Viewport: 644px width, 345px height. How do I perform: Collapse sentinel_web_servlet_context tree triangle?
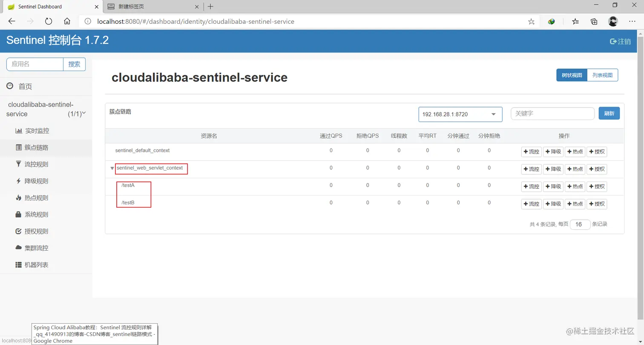112,168
